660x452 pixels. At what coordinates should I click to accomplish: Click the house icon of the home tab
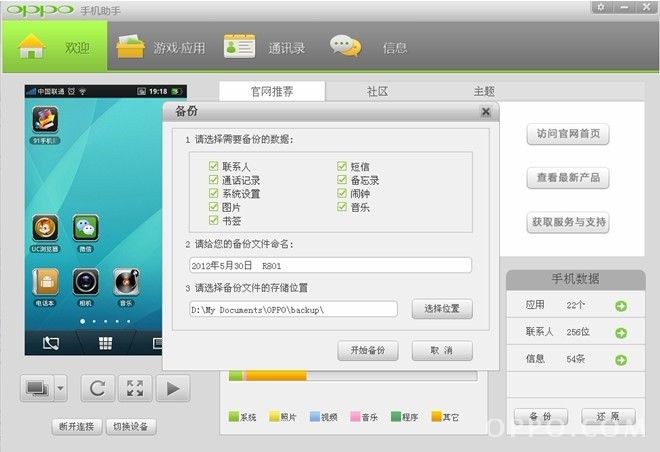(31, 45)
